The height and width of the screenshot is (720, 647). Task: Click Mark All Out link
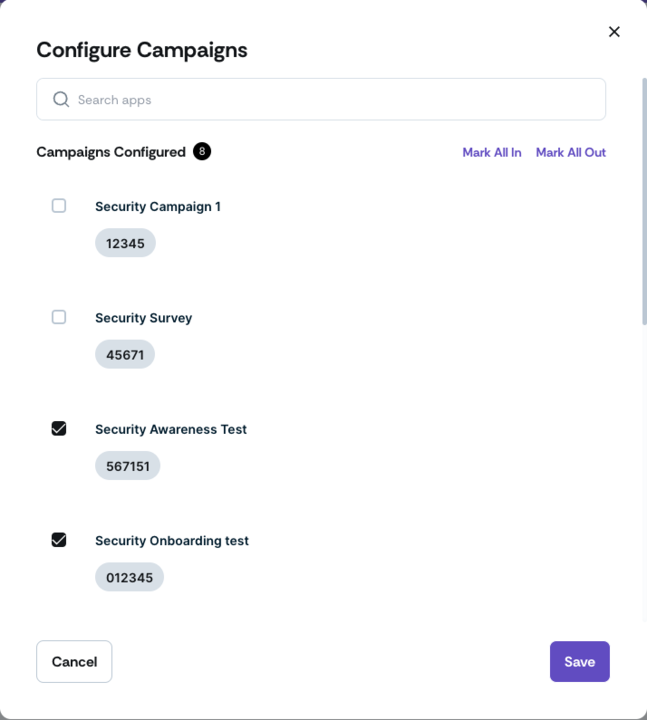571,152
